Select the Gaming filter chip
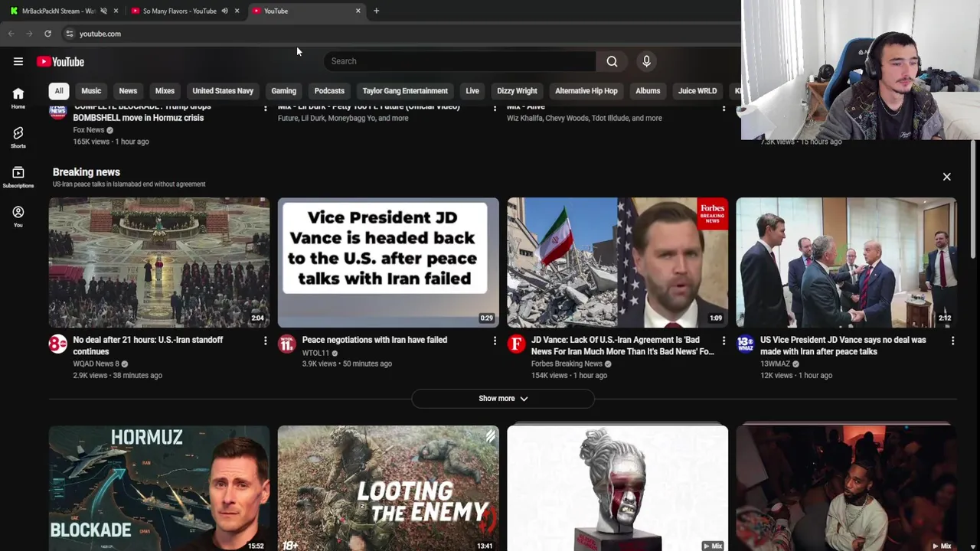The image size is (980, 551). pos(283,91)
